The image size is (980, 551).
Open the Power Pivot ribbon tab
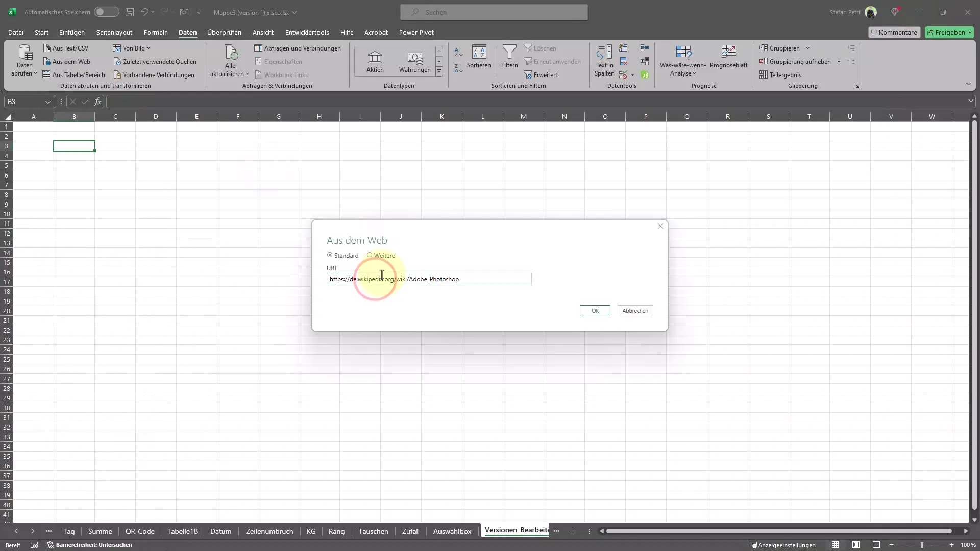tap(416, 32)
